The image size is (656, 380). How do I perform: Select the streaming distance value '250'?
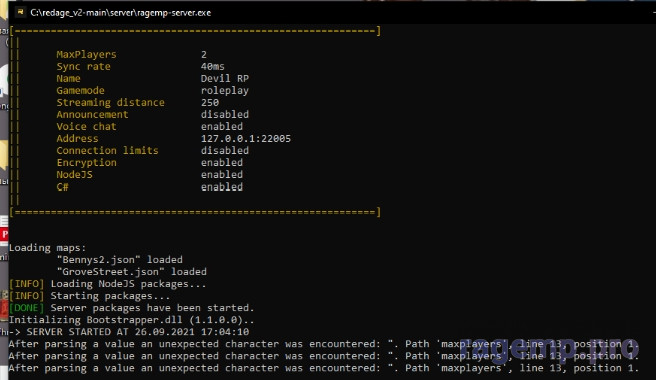pos(210,103)
